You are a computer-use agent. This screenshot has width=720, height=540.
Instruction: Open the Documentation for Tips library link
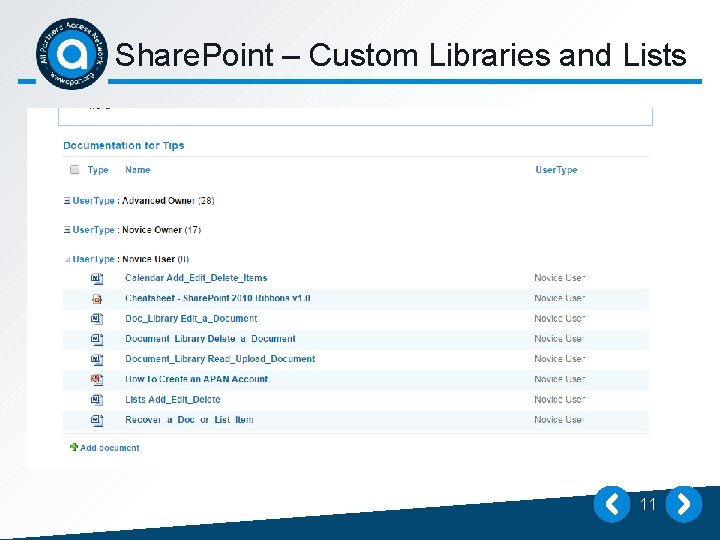(124, 146)
